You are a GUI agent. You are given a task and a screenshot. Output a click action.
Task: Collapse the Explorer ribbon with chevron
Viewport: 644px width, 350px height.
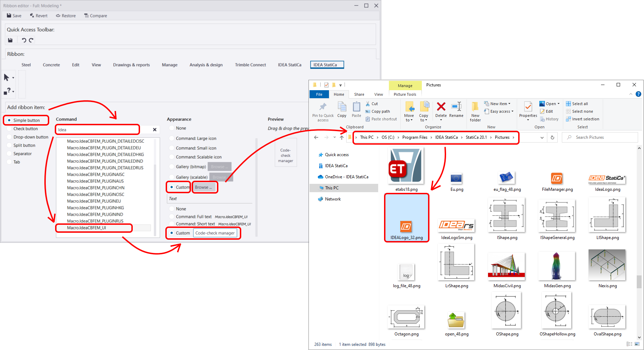pyautogui.click(x=631, y=94)
